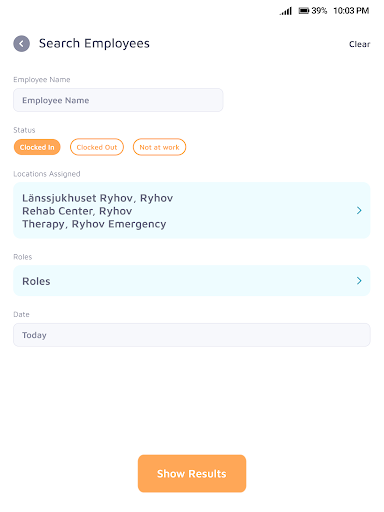
Task: Toggle the Clocked In status filter
Action: coord(37,147)
